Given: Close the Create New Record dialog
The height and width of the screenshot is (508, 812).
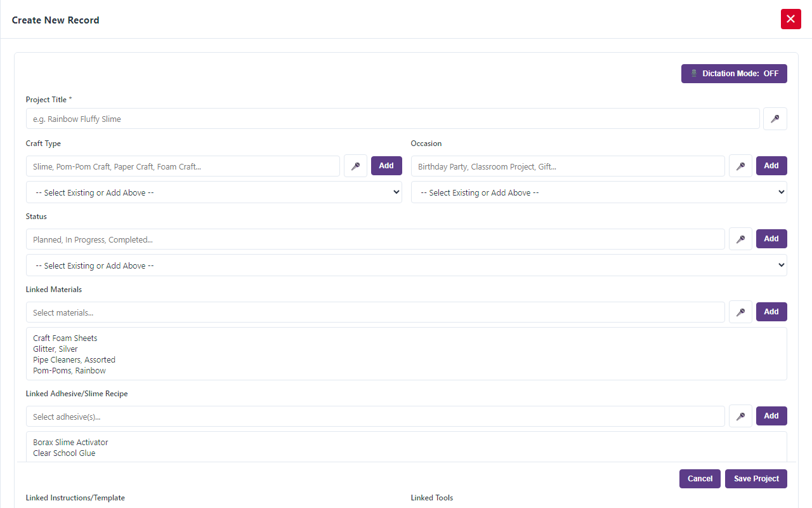Looking at the screenshot, I should click(790, 19).
